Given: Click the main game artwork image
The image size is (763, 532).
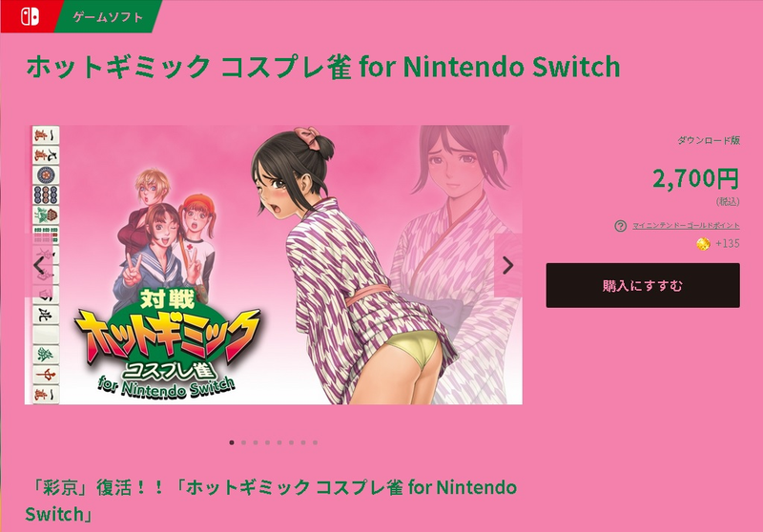Looking at the screenshot, I should coord(274,265).
